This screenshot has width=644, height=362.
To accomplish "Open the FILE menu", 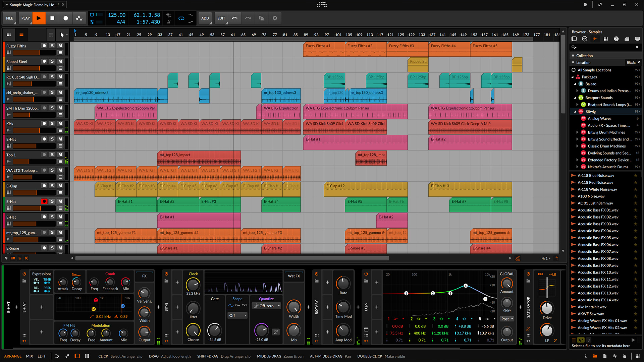I will (x=9, y=18).
